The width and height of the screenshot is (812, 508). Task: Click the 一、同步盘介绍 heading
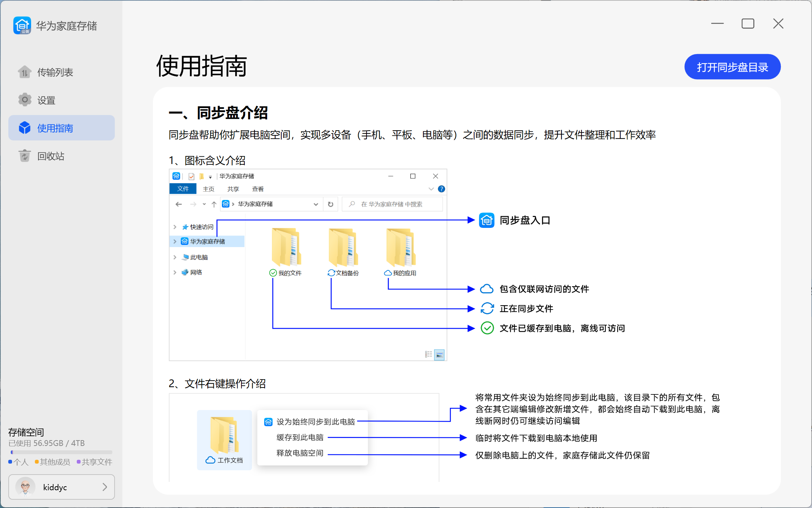(x=218, y=113)
